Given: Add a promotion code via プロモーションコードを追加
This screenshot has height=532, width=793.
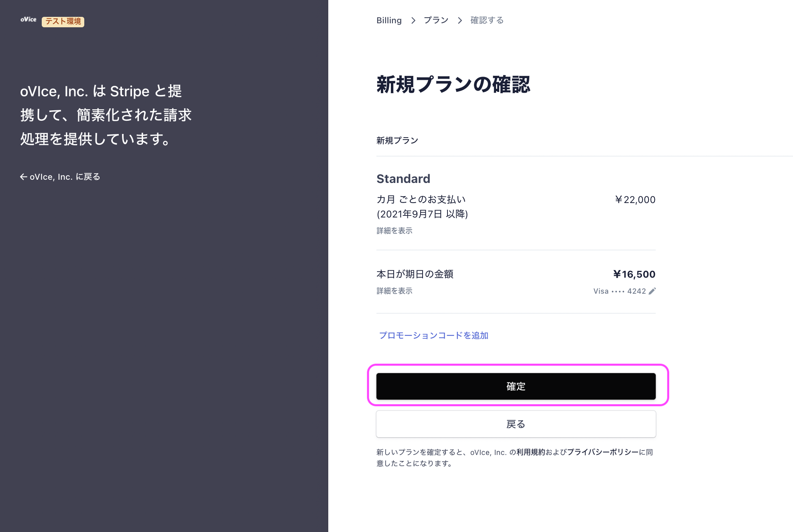Looking at the screenshot, I should (x=434, y=335).
